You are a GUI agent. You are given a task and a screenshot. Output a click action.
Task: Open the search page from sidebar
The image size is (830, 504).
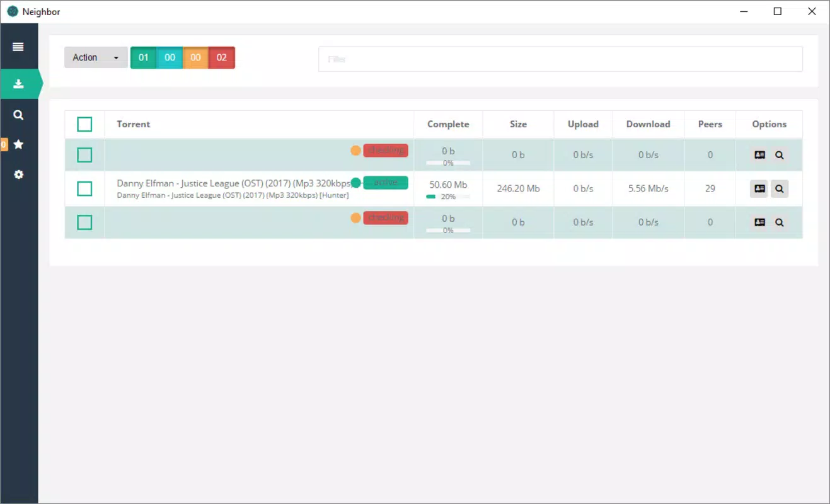point(18,115)
